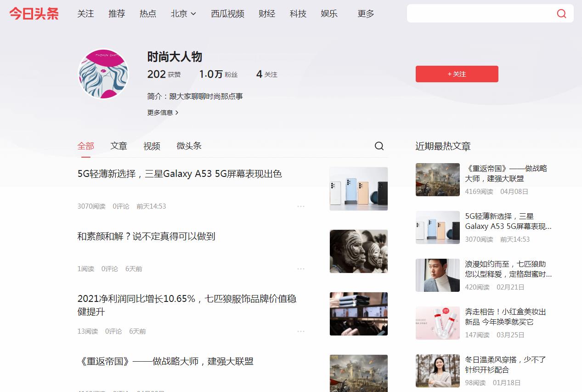
Task: Click the 3070阅读 count in main feed
Action: click(91, 206)
